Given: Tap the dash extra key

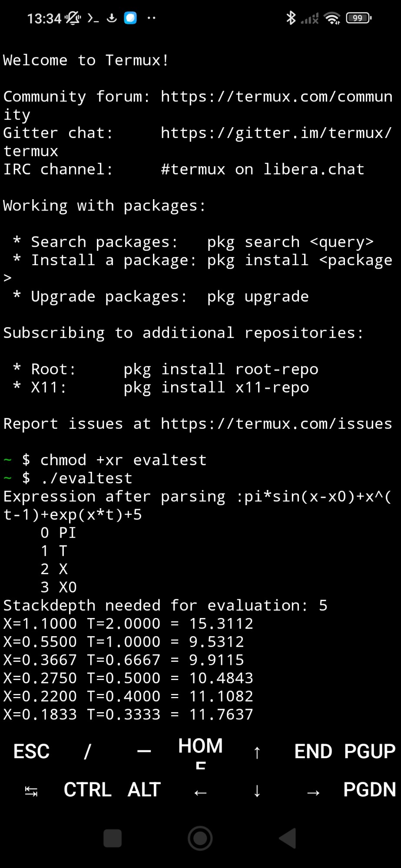Looking at the screenshot, I should tap(144, 751).
